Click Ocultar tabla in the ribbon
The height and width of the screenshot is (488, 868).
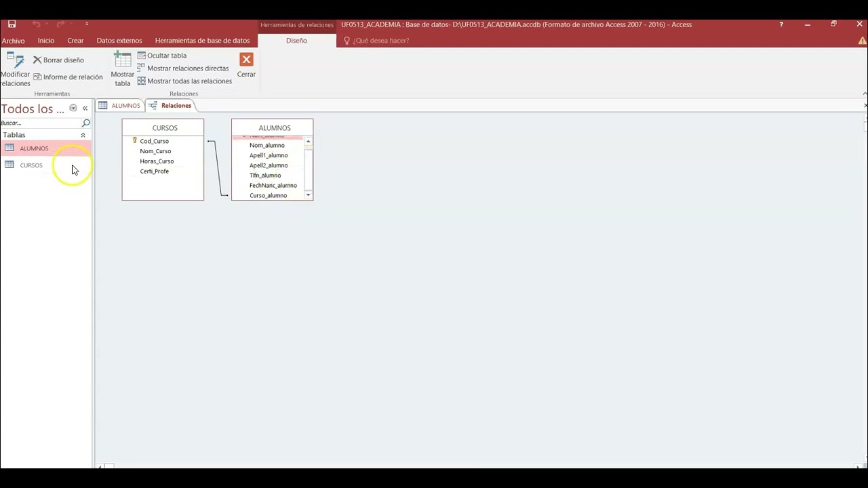click(162, 56)
